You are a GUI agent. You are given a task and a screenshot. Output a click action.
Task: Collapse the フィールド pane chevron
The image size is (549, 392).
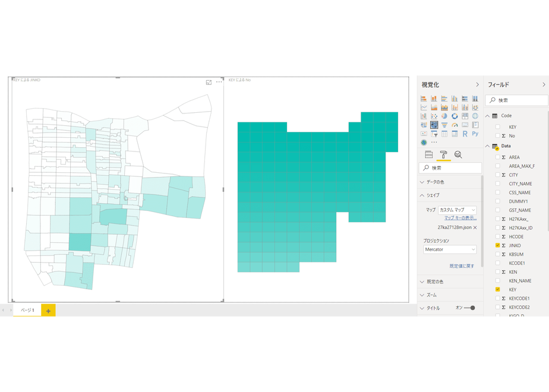[x=544, y=85]
